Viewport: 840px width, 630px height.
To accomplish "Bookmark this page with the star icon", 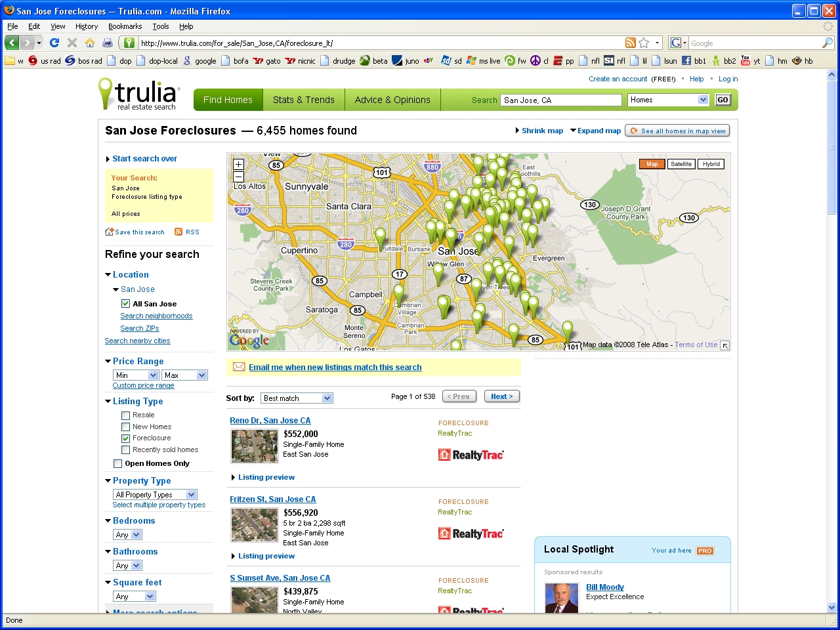I will tap(644, 43).
